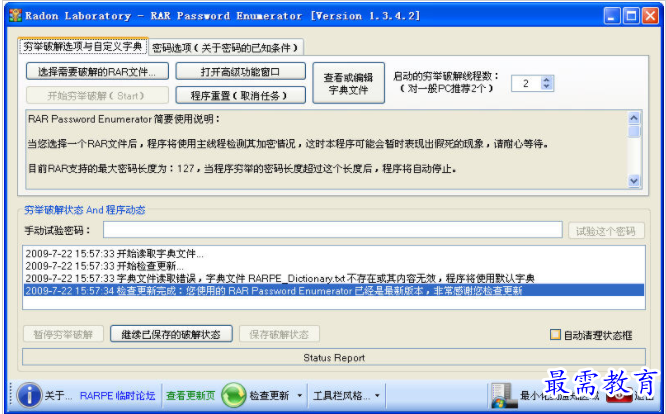Click the 试验这个密码 button
The image size is (666, 414).
[x=606, y=231]
